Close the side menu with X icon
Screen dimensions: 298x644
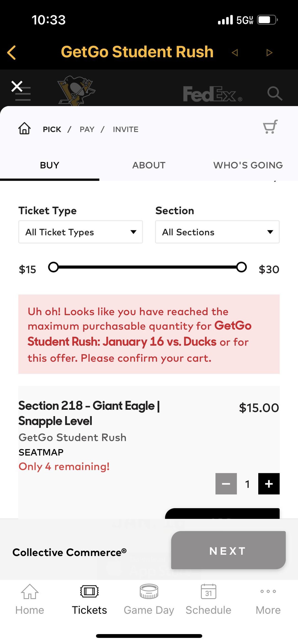tap(17, 87)
